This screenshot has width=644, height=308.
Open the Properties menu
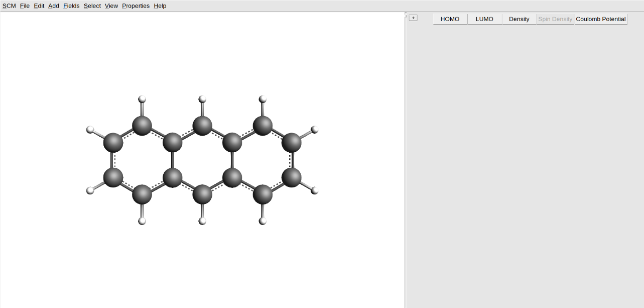tap(135, 6)
